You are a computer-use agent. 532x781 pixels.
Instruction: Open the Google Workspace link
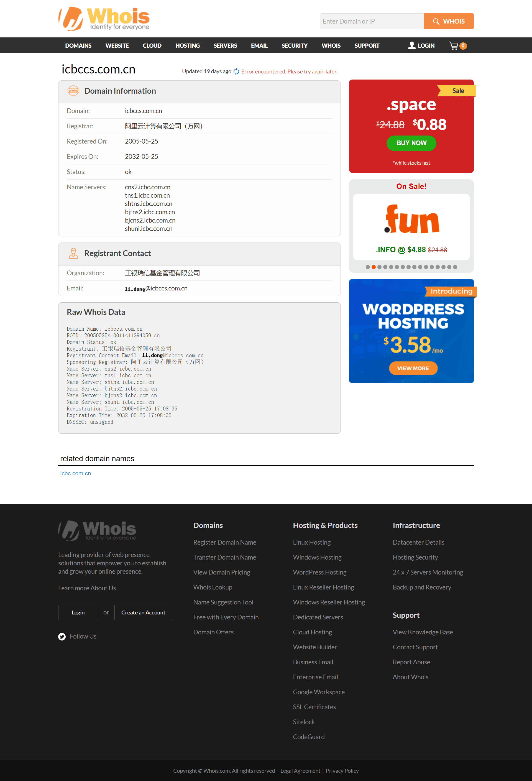coord(319,692)
